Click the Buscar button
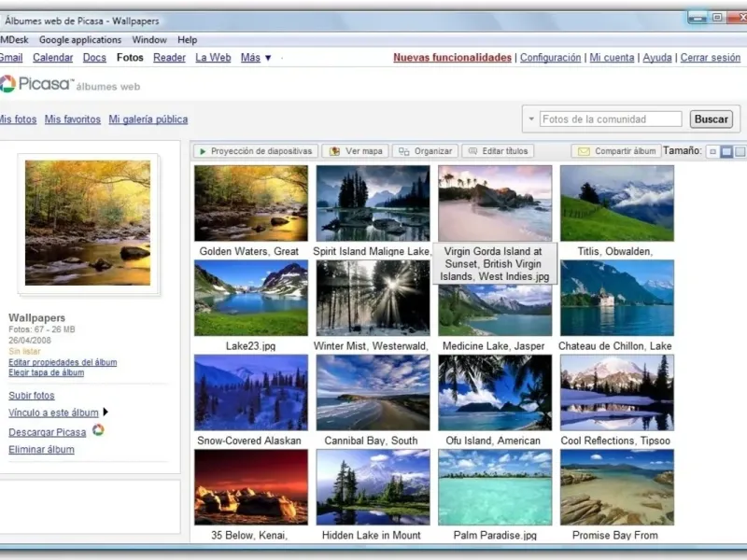 (712, 119)
